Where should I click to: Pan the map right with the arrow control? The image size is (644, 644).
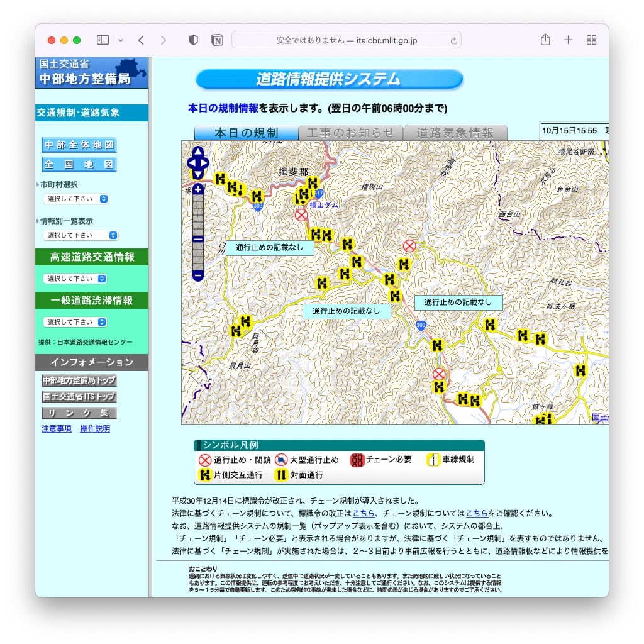[205, 163]
